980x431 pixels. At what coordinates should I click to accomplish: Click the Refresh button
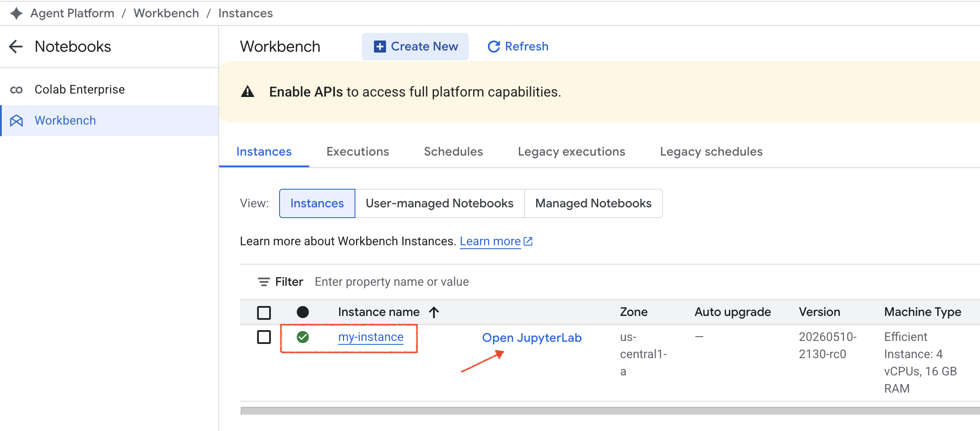pos(518,47)
